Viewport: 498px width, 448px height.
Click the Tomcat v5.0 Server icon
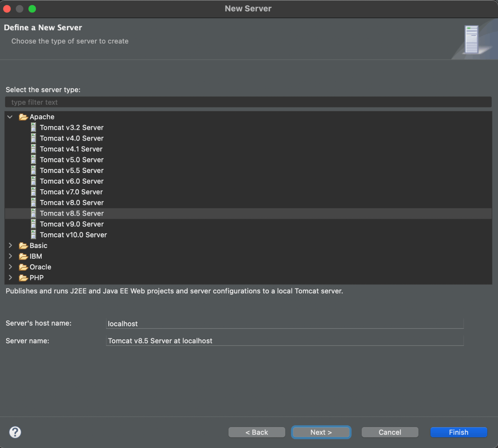coord(33,159)
